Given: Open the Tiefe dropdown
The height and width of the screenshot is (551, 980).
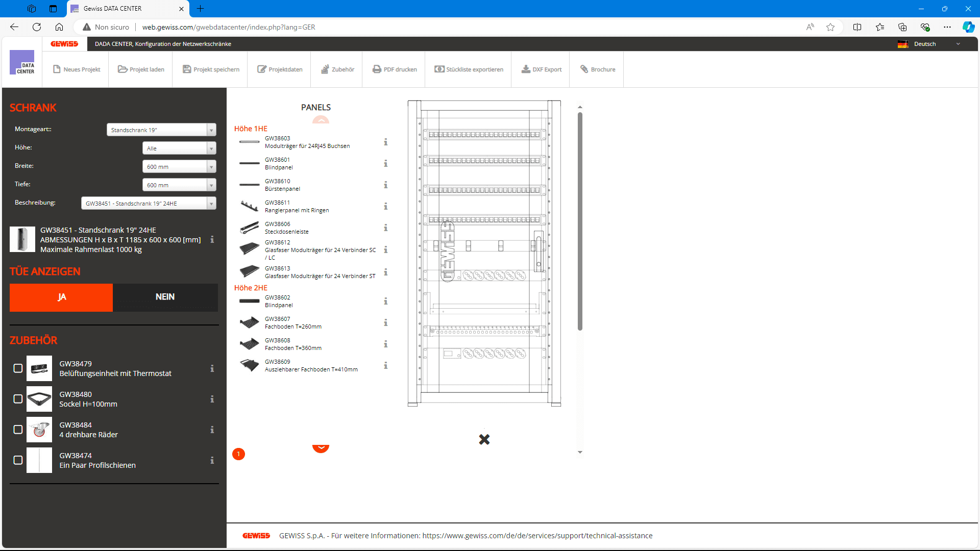Looking at the screenshot, I should (x=179, y=185).
